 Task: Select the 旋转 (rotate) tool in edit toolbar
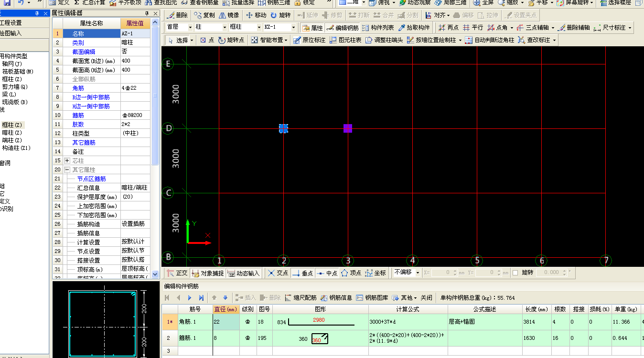coord(280,15)
